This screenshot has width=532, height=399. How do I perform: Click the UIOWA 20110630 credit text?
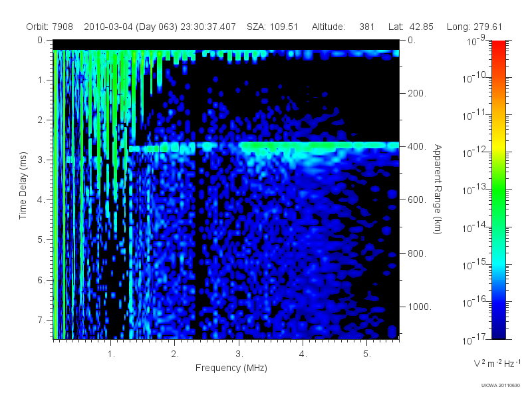pos(501,386)
